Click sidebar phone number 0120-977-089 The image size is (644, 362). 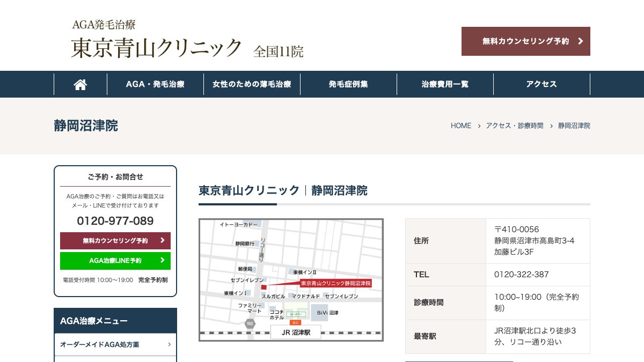click(115, 221)
